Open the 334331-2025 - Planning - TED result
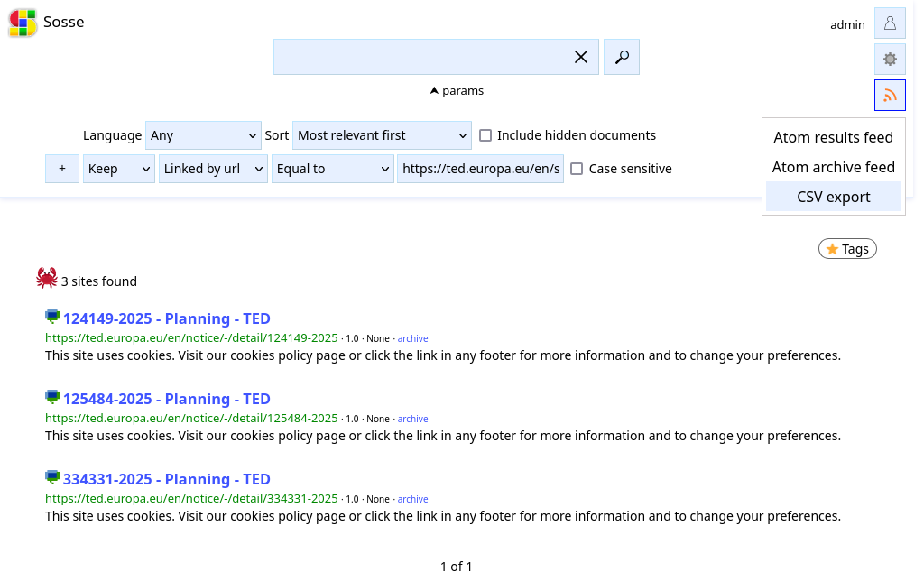 pyautogui.click(x=167, y=479)
